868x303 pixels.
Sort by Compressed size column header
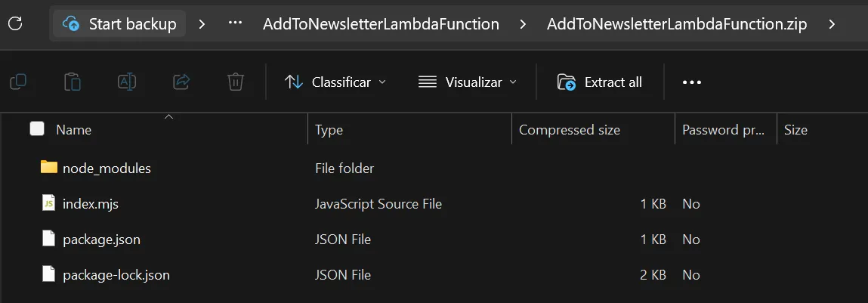(570, 130)
